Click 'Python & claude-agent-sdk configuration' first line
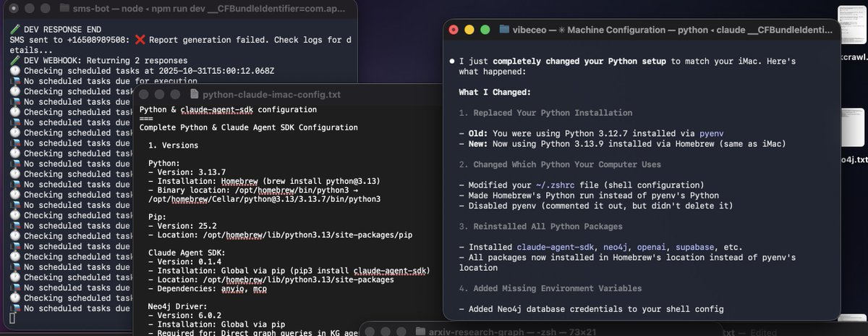 point(228,109)
